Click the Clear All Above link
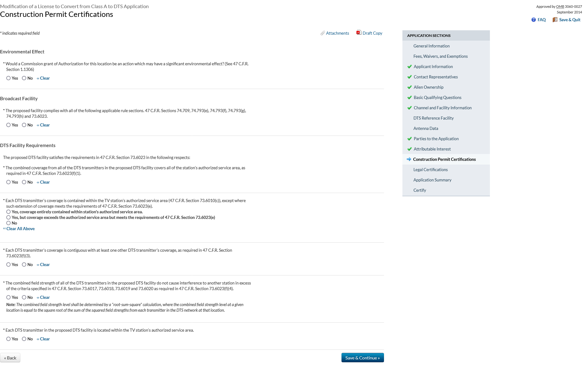The image size is (588, 366). (x=20, y=229)
